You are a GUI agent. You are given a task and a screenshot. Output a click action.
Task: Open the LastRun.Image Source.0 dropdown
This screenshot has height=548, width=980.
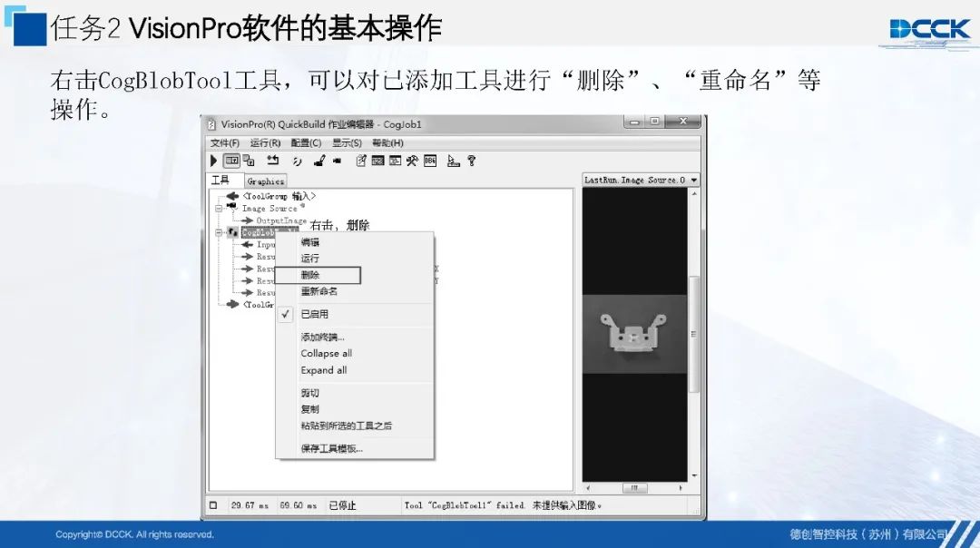tap(694, 180)
